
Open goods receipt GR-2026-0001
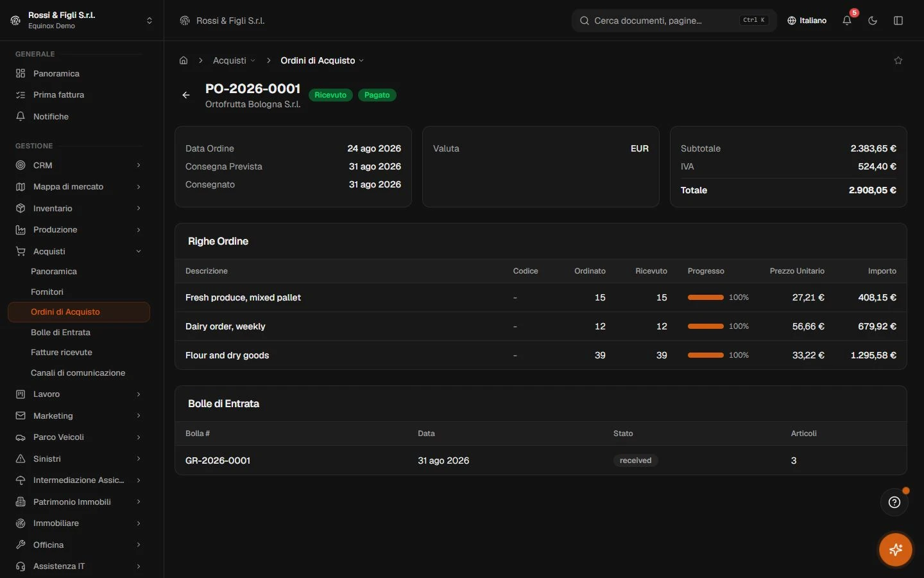click(x=218, y=460)
